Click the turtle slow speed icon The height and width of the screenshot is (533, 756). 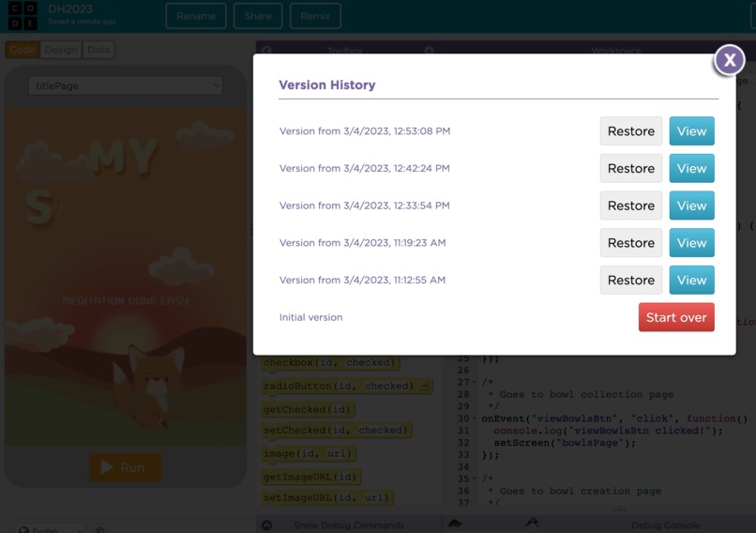pyautogui.click(x=455, y=524)
